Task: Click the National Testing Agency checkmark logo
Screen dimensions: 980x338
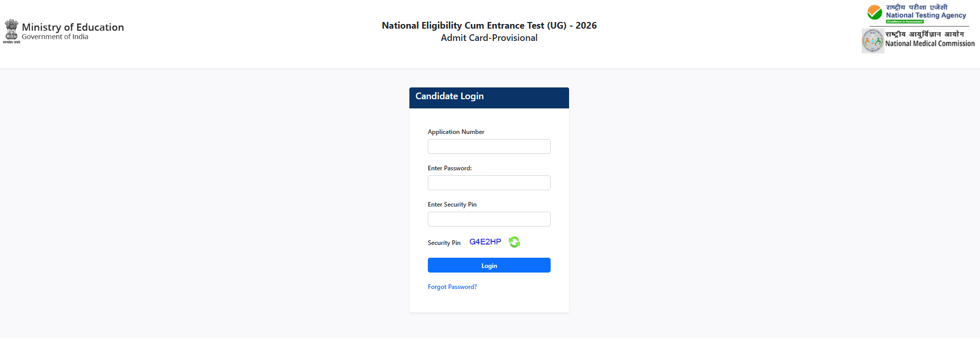Action: point(875,12)
